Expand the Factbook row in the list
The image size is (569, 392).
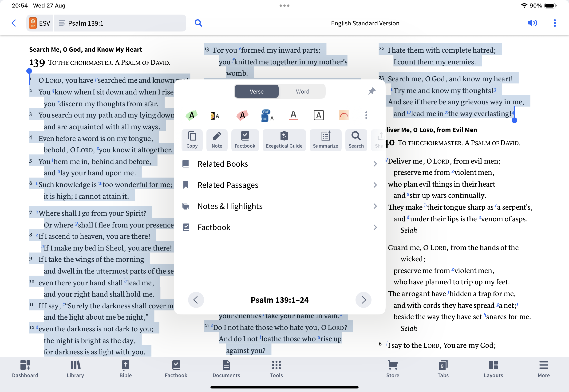coord(280,227)
